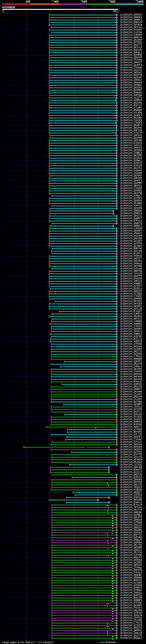Select the UniRef100_Q8W3J6 row label

(131, 37)
